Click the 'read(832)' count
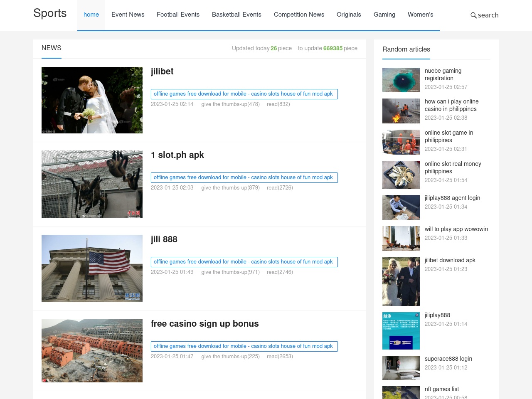Viewport: 532px width, 399px height. pyautogui.click(x=278, y=104)
